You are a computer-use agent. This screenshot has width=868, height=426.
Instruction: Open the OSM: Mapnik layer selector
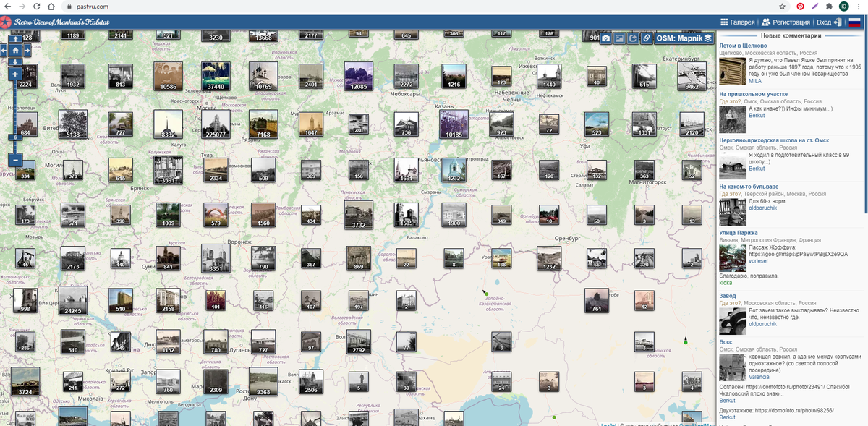tap(684, 38)
